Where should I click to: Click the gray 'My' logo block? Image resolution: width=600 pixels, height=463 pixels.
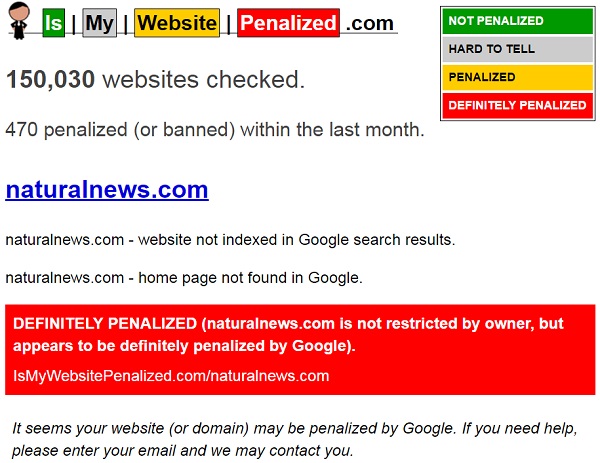98,23
